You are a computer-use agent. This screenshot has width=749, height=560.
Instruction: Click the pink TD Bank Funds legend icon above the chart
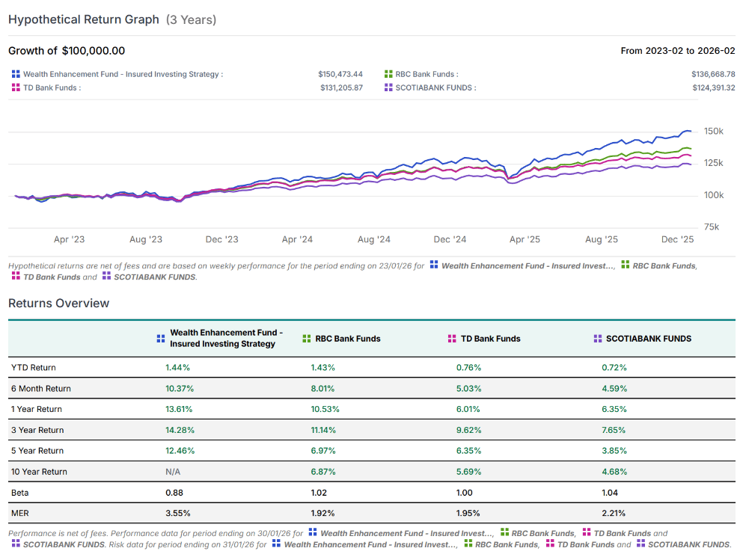[x=16, y=87]
